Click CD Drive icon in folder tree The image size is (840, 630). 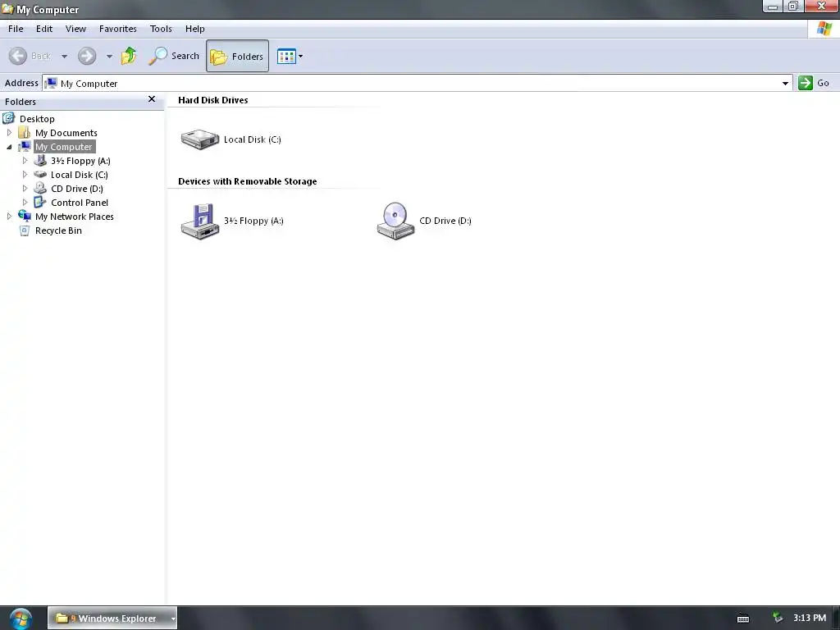[40, 188]
